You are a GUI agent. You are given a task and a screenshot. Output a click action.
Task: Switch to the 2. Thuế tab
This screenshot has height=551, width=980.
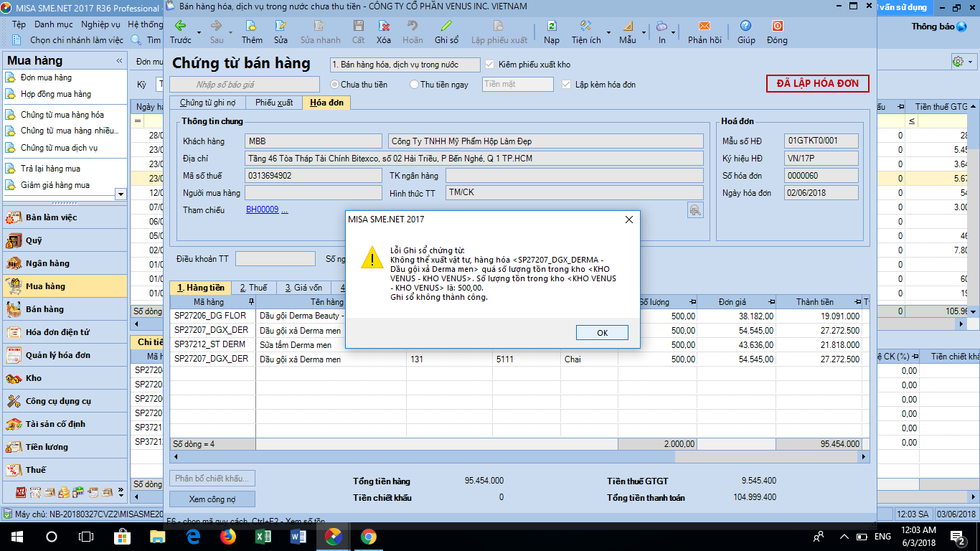(253, 288)
